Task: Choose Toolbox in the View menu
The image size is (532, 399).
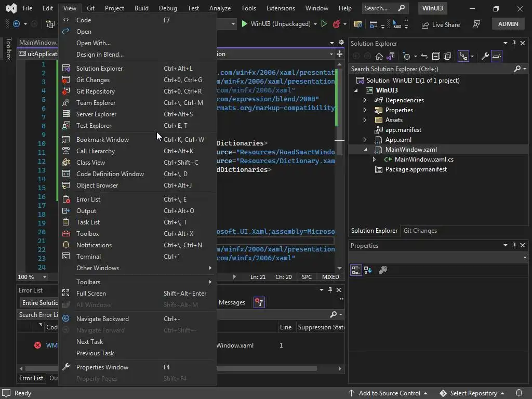Action: coord(138,234)
